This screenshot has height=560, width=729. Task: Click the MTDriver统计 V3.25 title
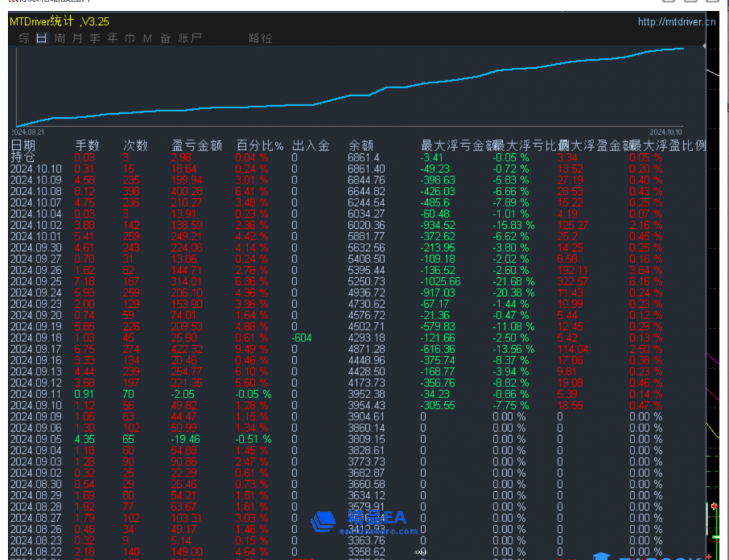click(59, 22)
